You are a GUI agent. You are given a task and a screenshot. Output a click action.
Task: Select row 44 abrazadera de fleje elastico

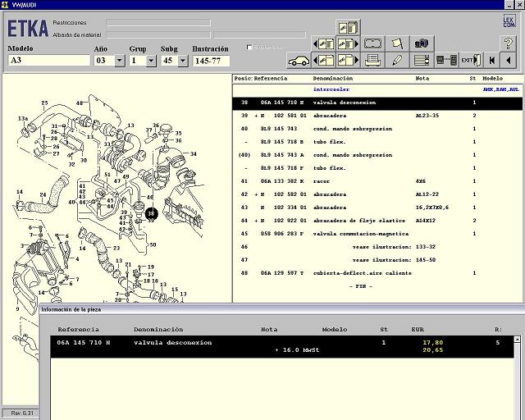(x=377, y=221)
